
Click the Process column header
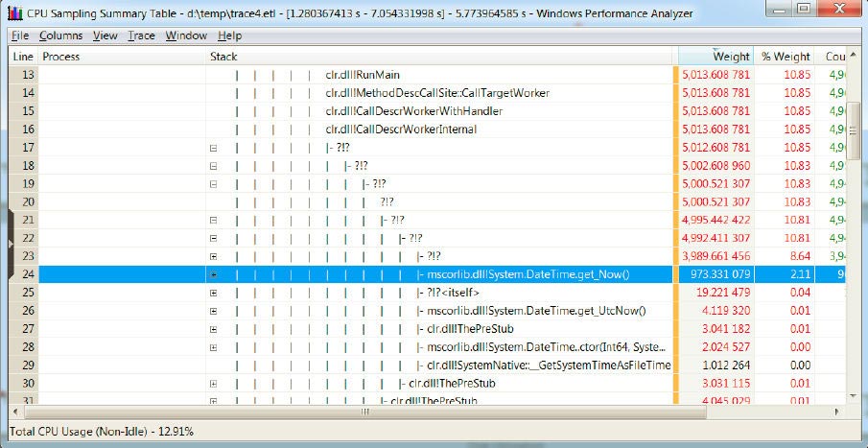point(122,56)
